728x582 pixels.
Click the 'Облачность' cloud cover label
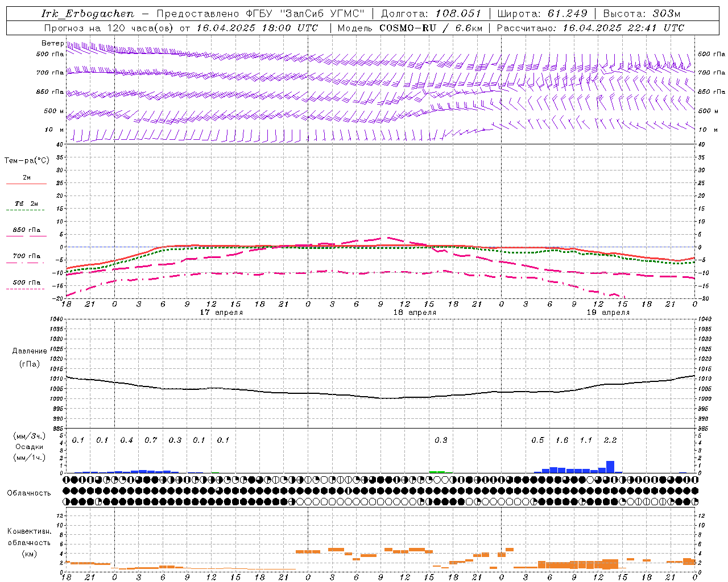click(x=29, y=493)
